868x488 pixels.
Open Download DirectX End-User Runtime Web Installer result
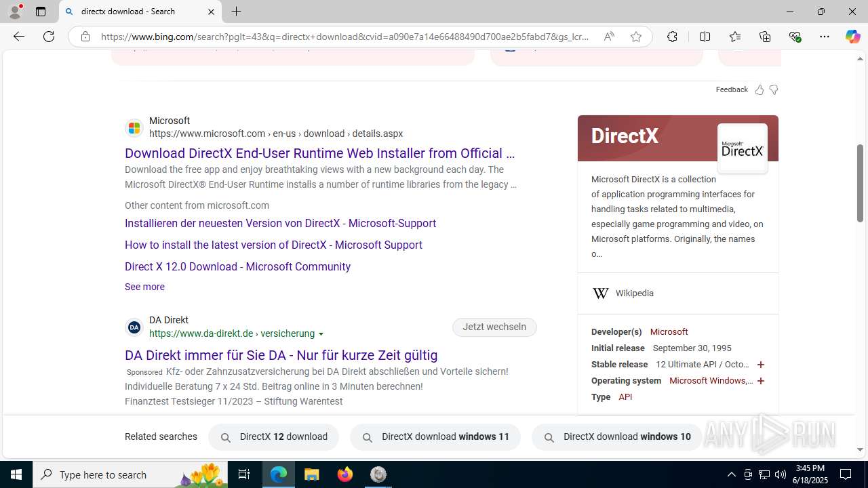tap(320, 153)
